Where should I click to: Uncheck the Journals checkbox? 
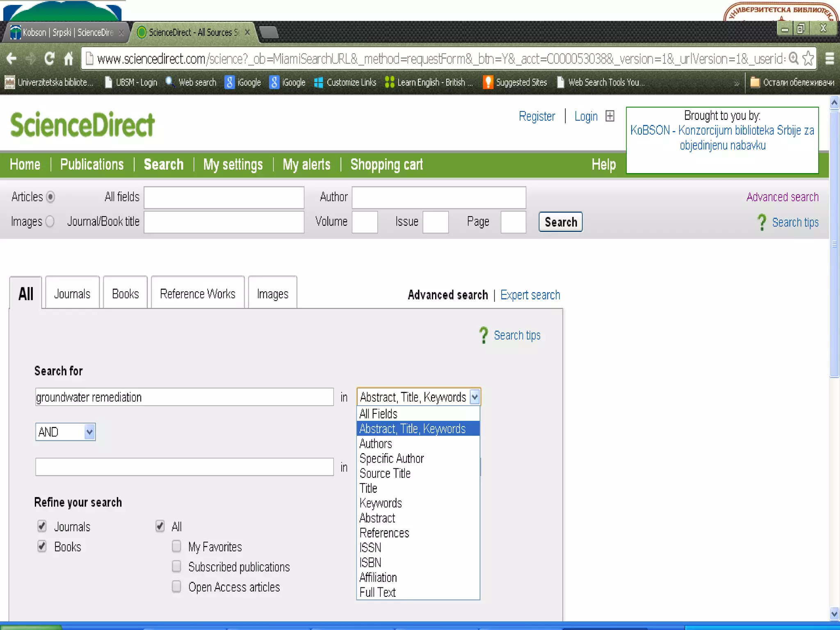point(42,526)
